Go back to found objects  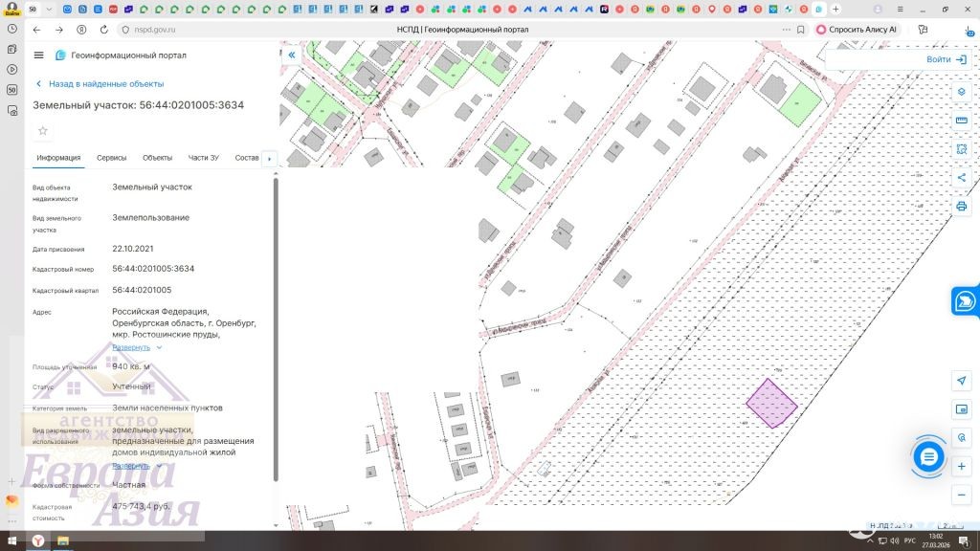99,84
